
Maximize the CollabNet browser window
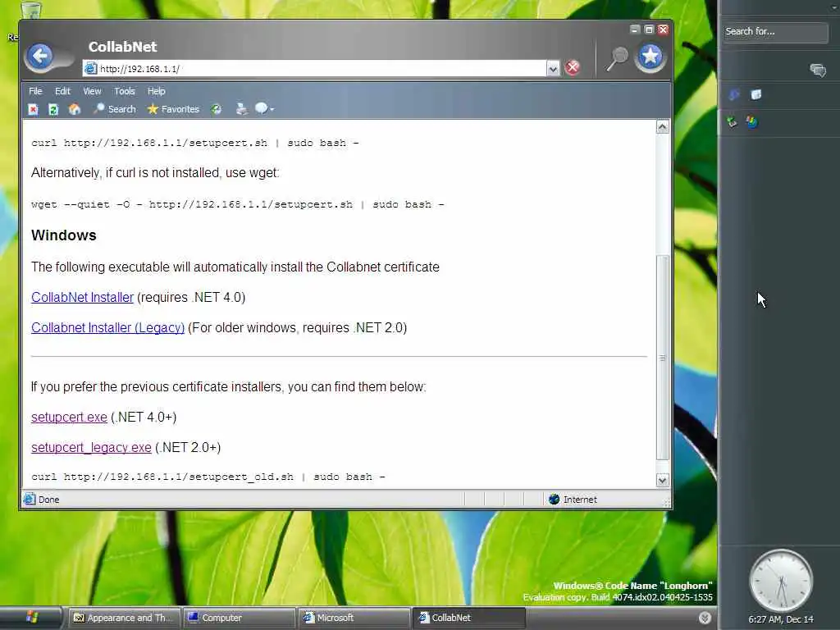[649, 30]
